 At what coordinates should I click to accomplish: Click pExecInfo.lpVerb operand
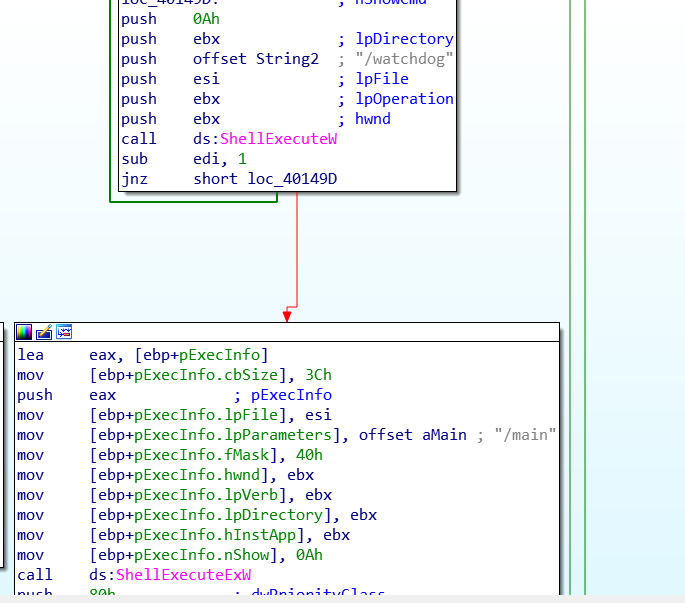[x=206, y=495]
